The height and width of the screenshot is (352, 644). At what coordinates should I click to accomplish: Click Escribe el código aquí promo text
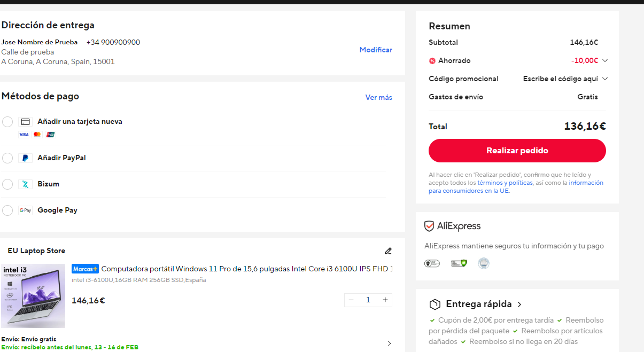(561, 79)
